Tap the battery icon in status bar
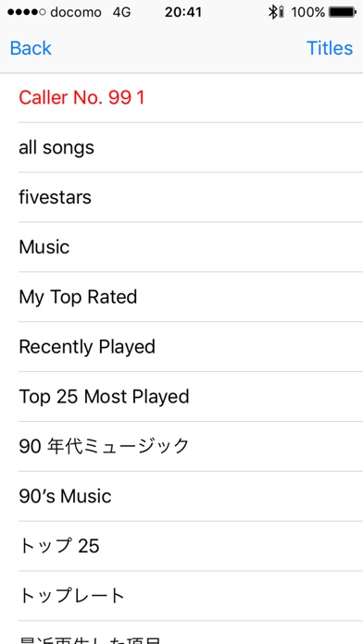 point(342,12)
